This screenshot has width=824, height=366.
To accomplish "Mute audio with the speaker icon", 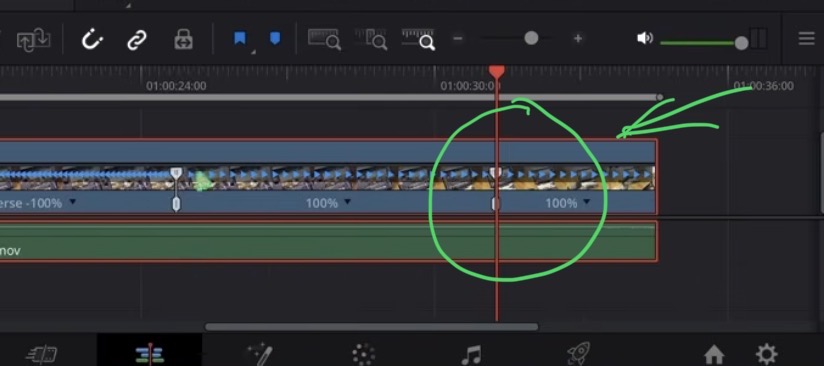I will click(x=645, y=38).
